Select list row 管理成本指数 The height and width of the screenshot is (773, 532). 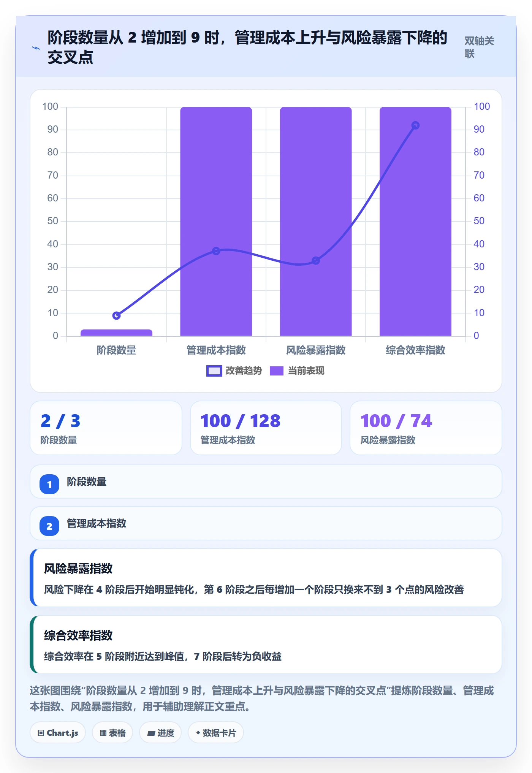pos(266,523)
